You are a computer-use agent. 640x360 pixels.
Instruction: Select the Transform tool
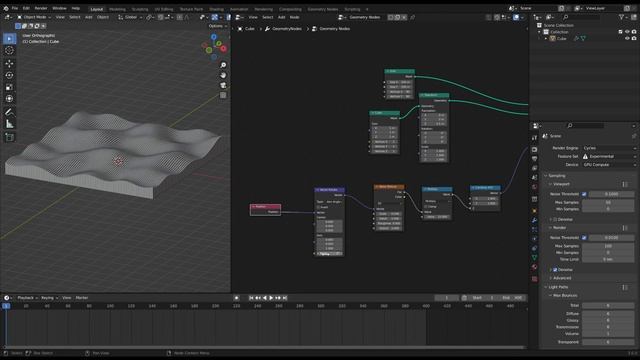tap(9, 98)
